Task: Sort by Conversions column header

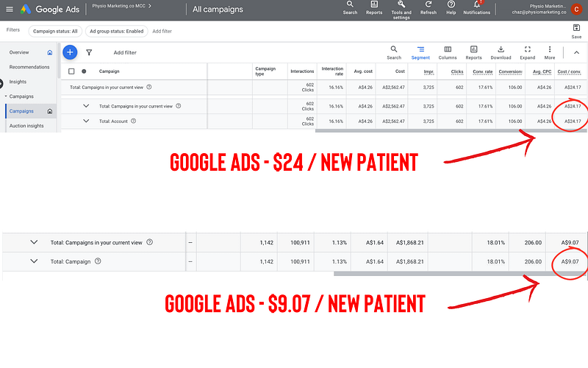Action: pyautogui.click(x=510, y=71)
